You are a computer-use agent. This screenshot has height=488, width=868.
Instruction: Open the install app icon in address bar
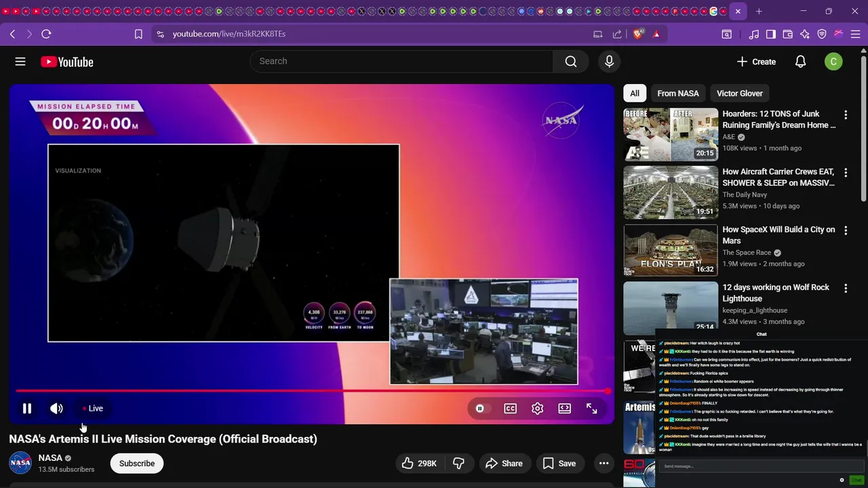pos(598,34)
